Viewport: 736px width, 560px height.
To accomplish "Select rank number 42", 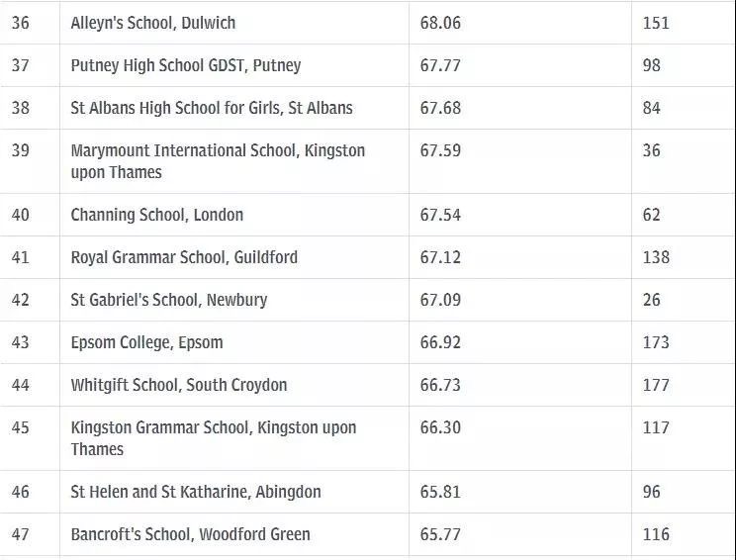I will click(20, 300).
